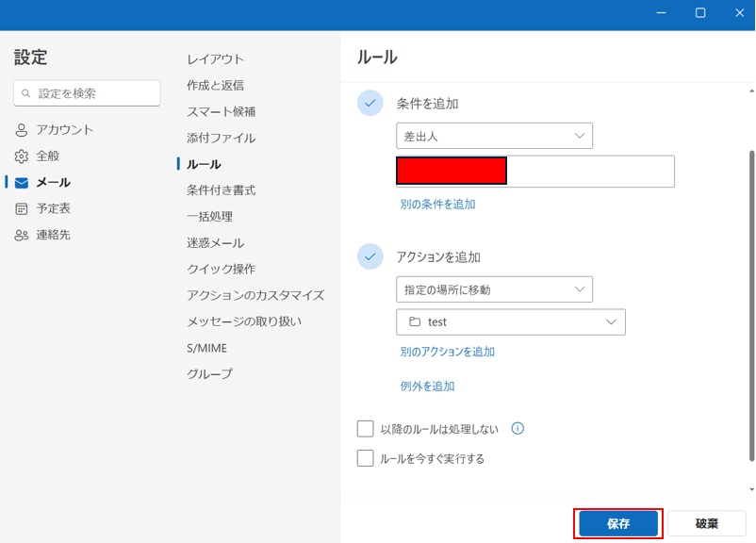The width and height of the screenshot is (756, 543).
Task: Open メッセージの取り扱い settings
Action: tap(244, 321)
